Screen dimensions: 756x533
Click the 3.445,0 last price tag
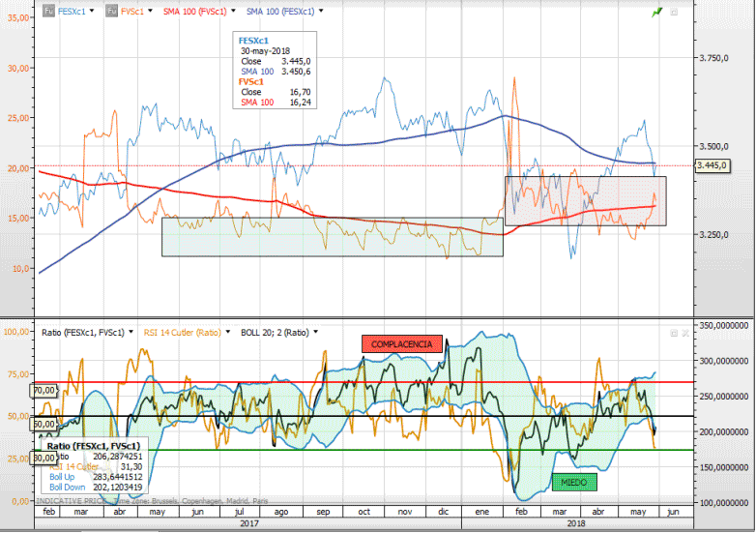click(x=712, y=165)
